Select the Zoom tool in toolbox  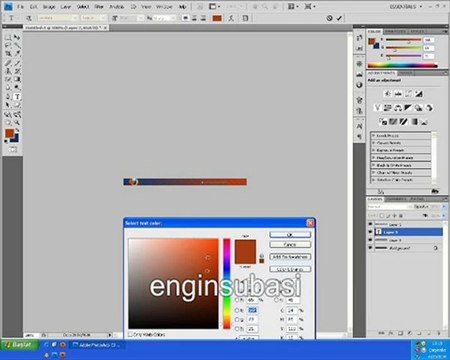(17, 123)
